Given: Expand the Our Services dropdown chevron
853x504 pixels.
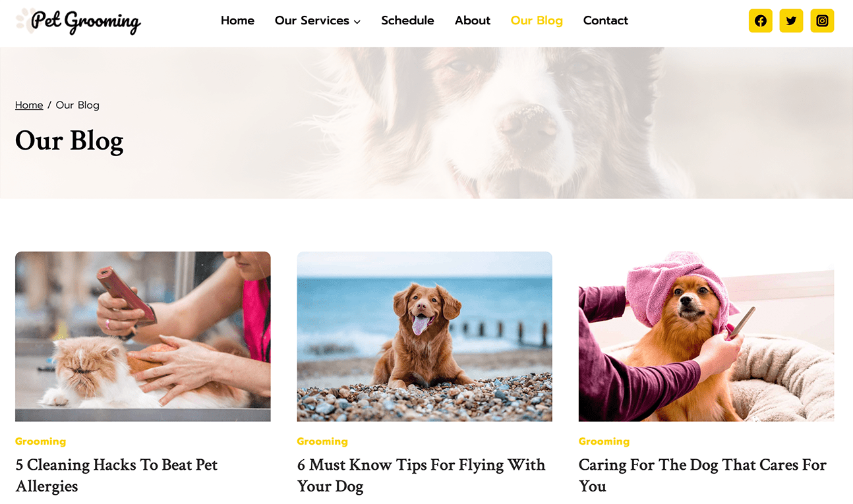Looking at the screenshot, I should coord(357,22).
